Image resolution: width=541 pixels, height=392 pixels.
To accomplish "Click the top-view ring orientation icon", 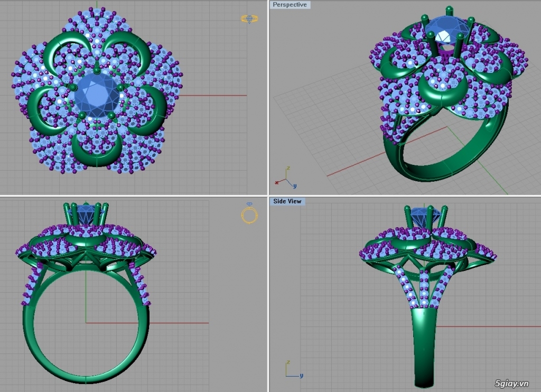I will coord(249,18).
